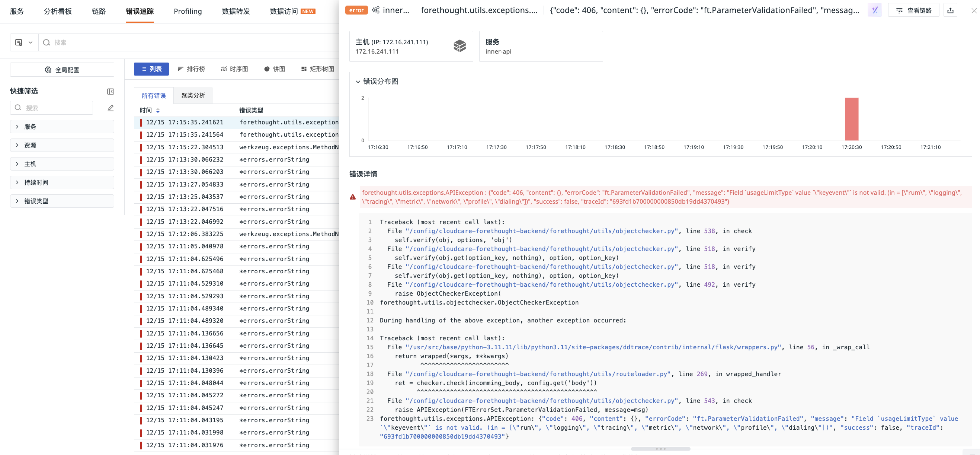Open the 主机 172.16.241.111 card
This screenshot has height=455, width=980.
click(411, 47)
